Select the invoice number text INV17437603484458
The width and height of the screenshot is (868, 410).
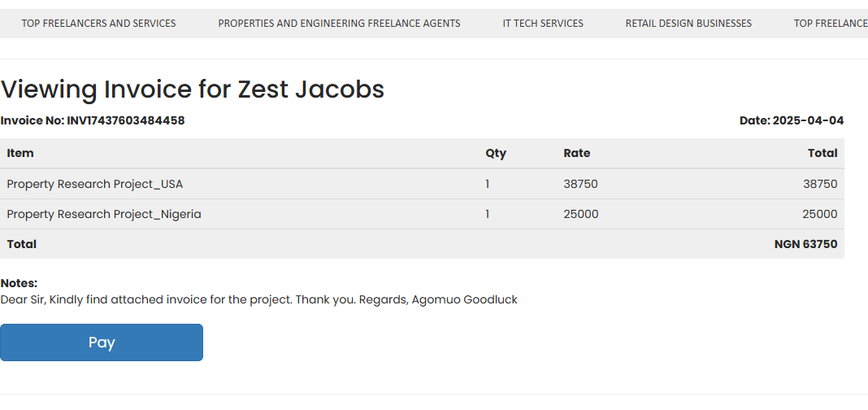coord(126,120)
